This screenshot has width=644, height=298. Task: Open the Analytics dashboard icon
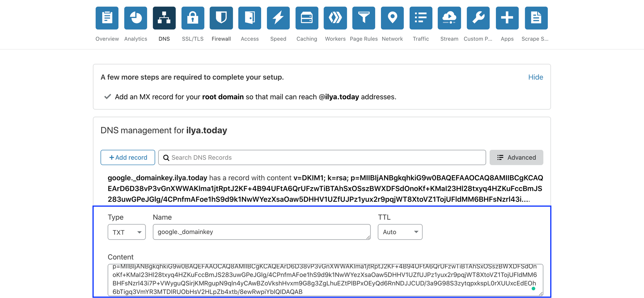[x=136, y=18]
